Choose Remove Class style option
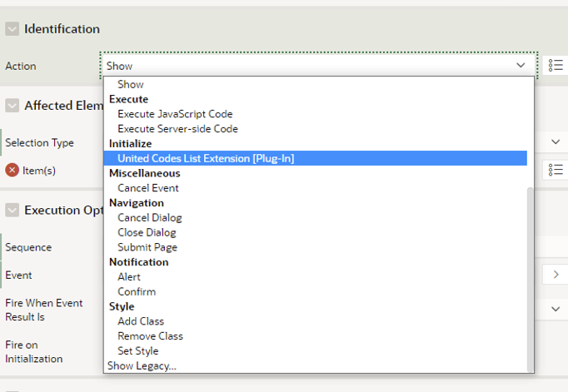 click(x=315, y=336)
